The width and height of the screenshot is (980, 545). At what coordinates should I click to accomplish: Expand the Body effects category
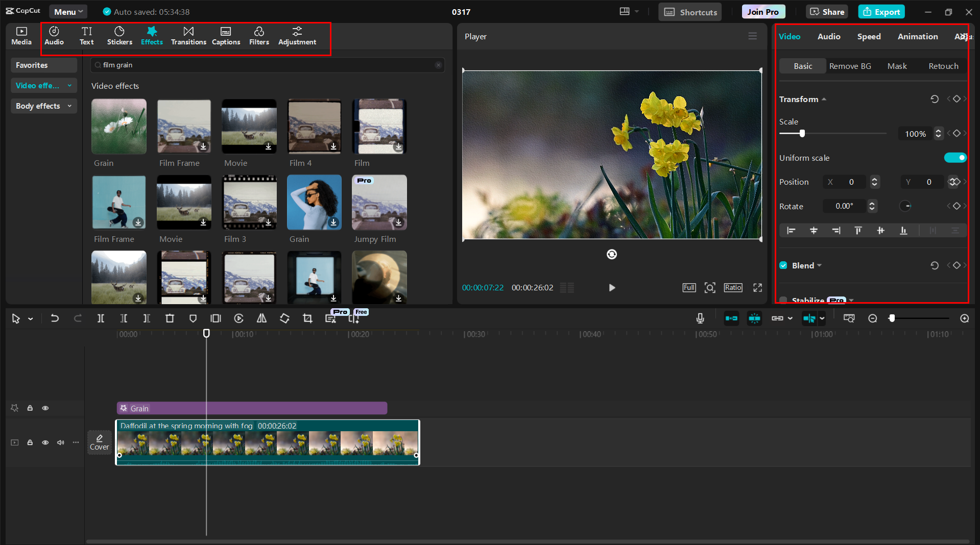coord(44,106)
